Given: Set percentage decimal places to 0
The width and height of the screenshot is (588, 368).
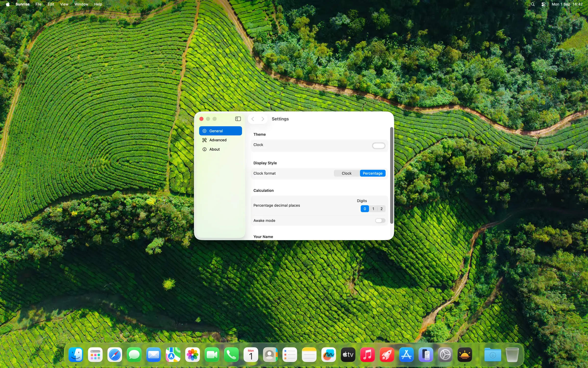Looking at the screenshot, I should [x=365, y=209].
